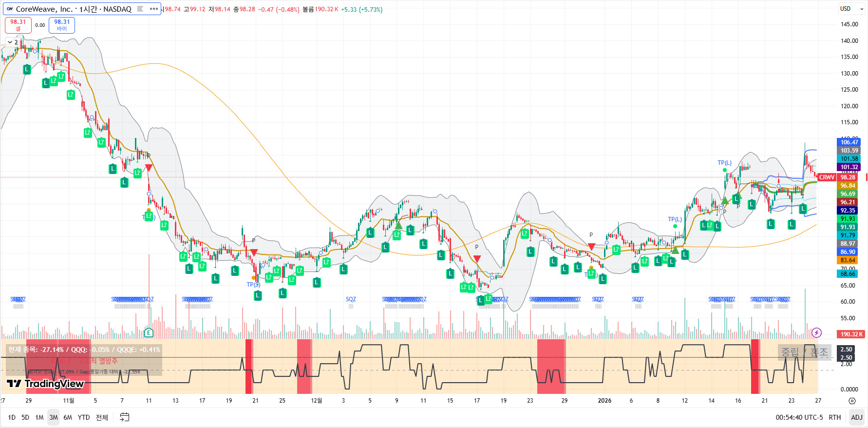Click the red 98.28 current price label
The height and width of the screenshot is (428, 868).
pos(848,177)
